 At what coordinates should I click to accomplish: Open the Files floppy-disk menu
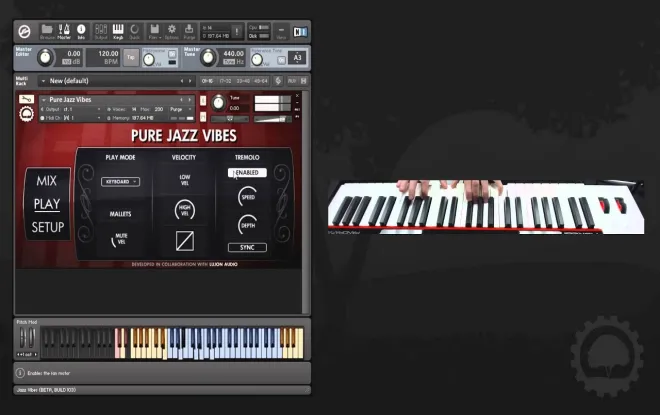point(154,31)
